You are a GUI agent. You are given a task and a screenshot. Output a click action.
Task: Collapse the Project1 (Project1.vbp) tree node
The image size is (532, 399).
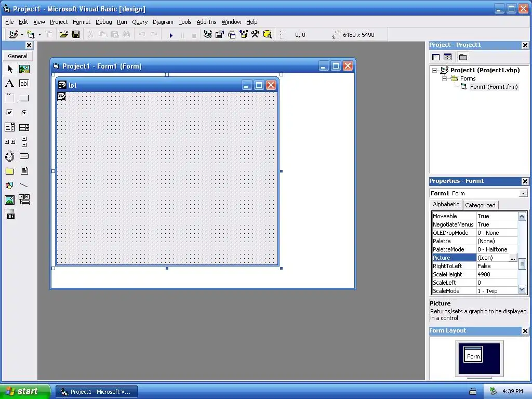coord(435,70)
